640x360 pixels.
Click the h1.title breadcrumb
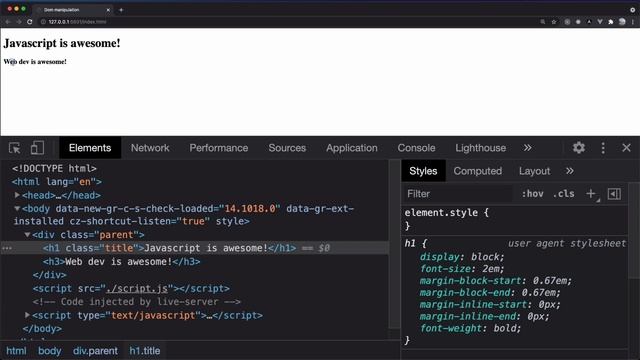click(x=144, y=351)
